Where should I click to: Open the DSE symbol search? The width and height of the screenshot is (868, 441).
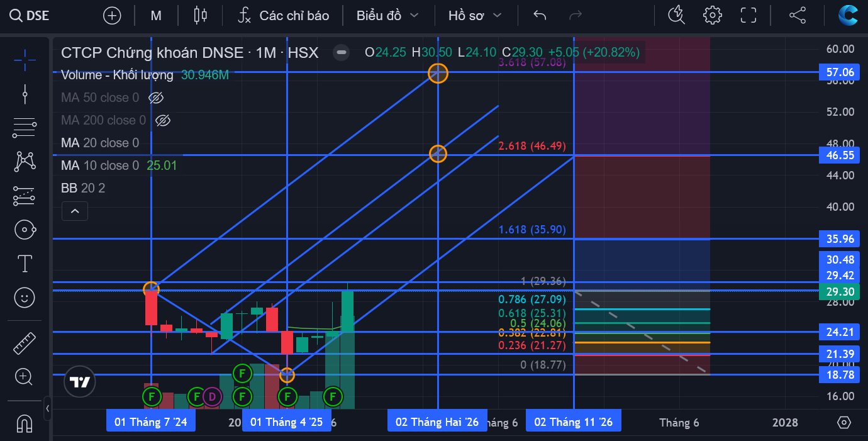coord(30,16)
